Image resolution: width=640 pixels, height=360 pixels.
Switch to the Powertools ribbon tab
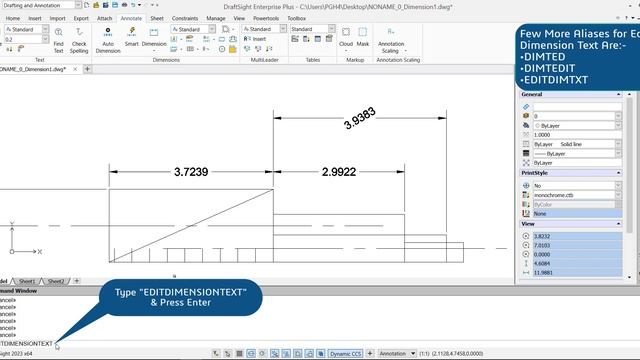266,18
